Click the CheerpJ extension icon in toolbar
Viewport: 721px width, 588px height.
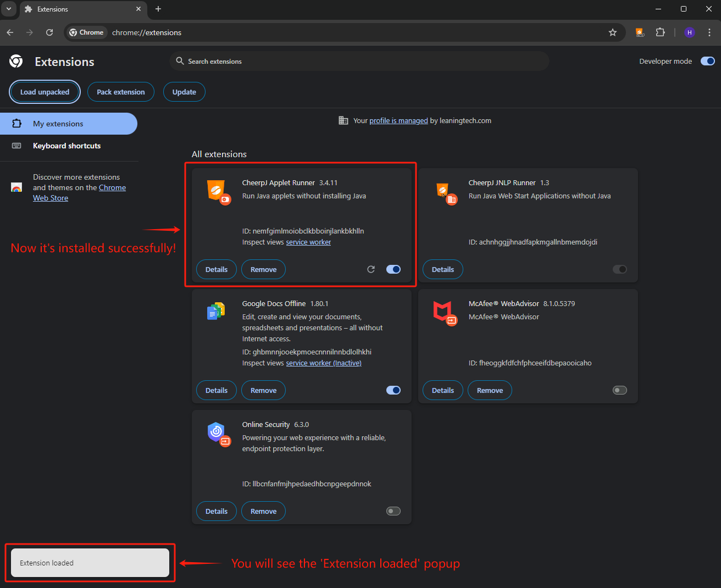point(640,32)
